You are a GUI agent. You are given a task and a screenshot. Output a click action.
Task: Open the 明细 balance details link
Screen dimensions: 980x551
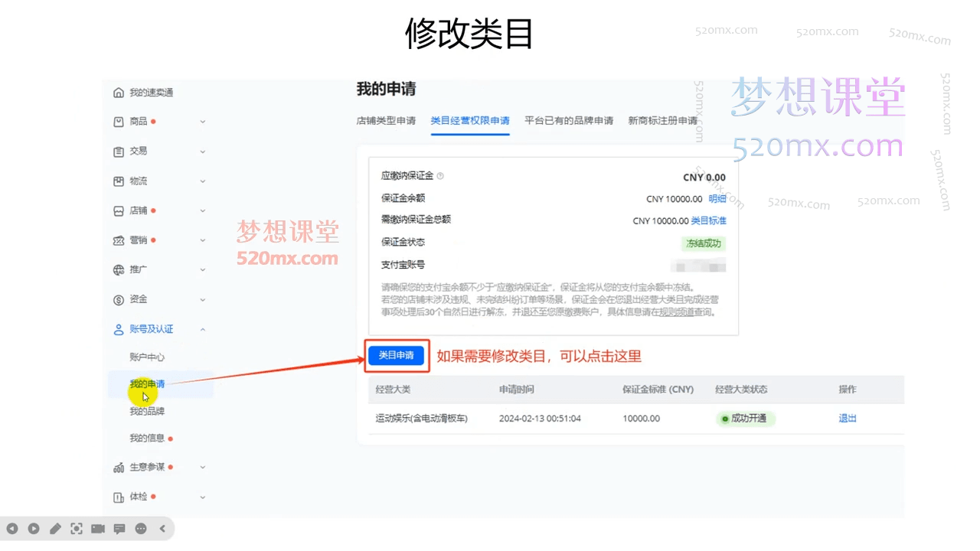tap(717, 198)
